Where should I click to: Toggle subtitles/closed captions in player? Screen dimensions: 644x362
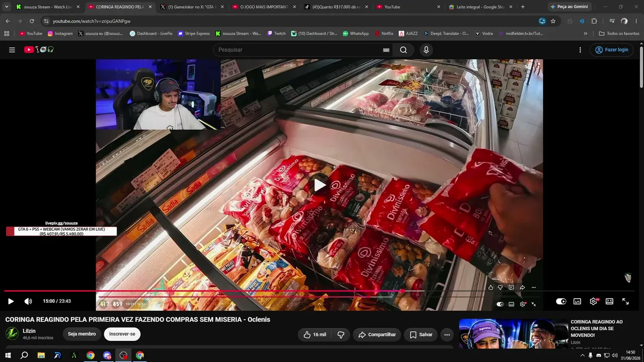577,301
